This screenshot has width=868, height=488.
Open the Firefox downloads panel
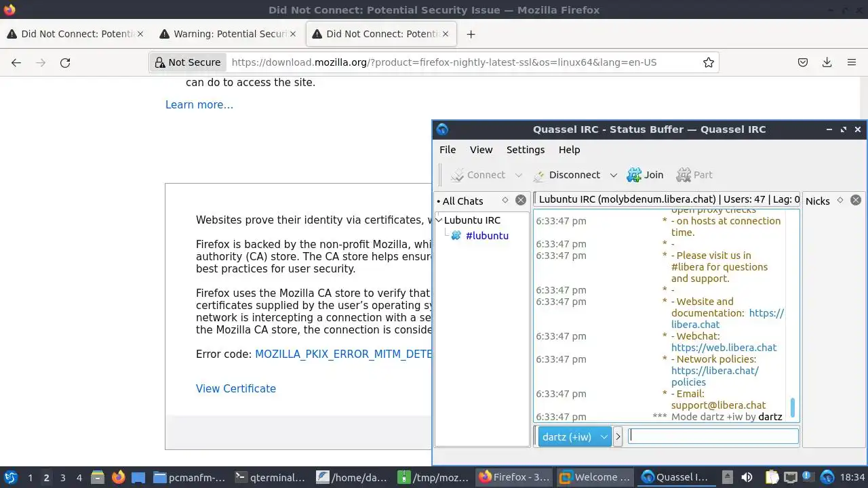[x=827, y=62]
